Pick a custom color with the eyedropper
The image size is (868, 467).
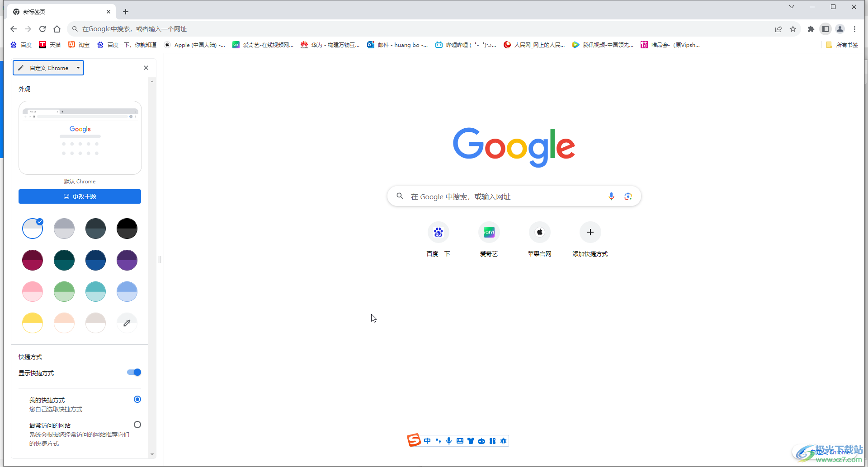tap(127, 323)
